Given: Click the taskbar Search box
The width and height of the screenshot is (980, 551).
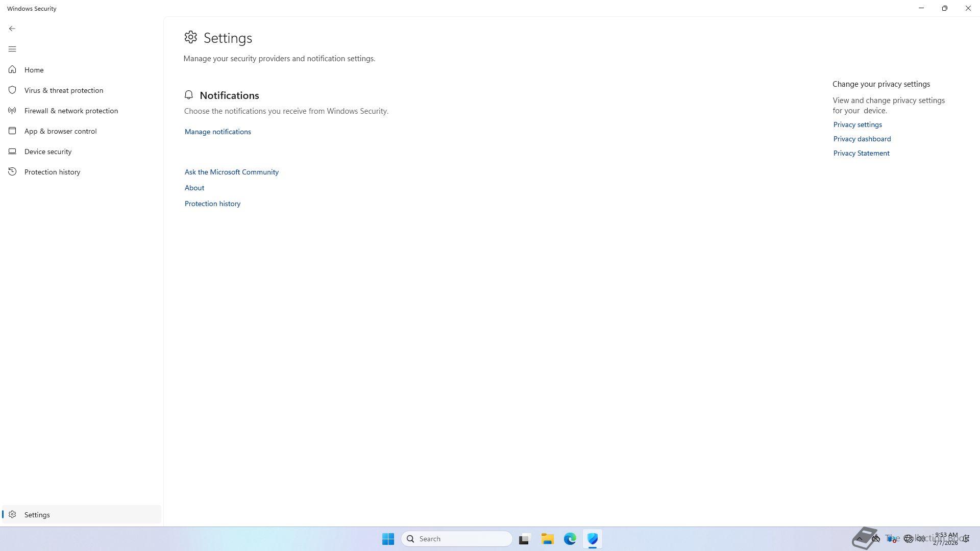Looking at the screenshot, I should [x=457, y=539].
